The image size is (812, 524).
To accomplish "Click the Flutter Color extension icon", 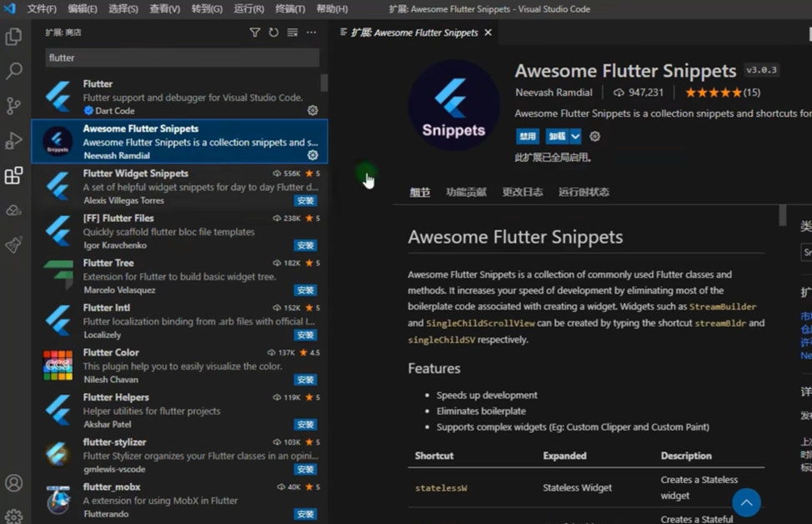I will [58, 365].
